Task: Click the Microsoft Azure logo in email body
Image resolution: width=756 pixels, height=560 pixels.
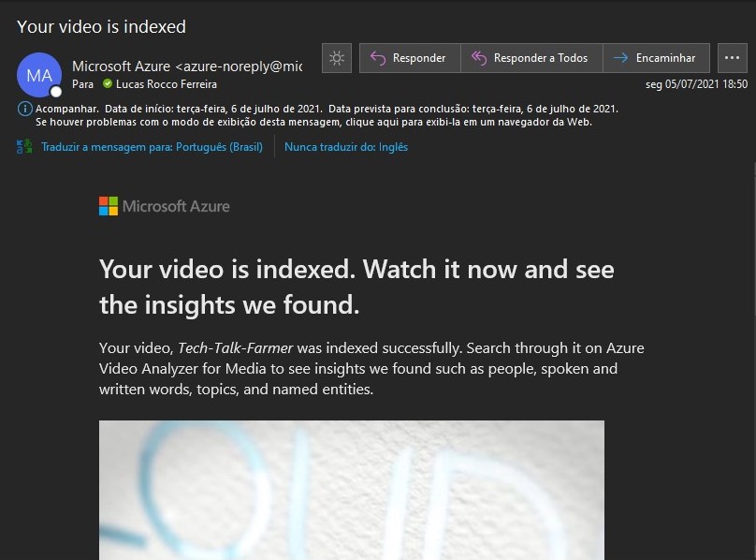Action: [x=165, y=206]
